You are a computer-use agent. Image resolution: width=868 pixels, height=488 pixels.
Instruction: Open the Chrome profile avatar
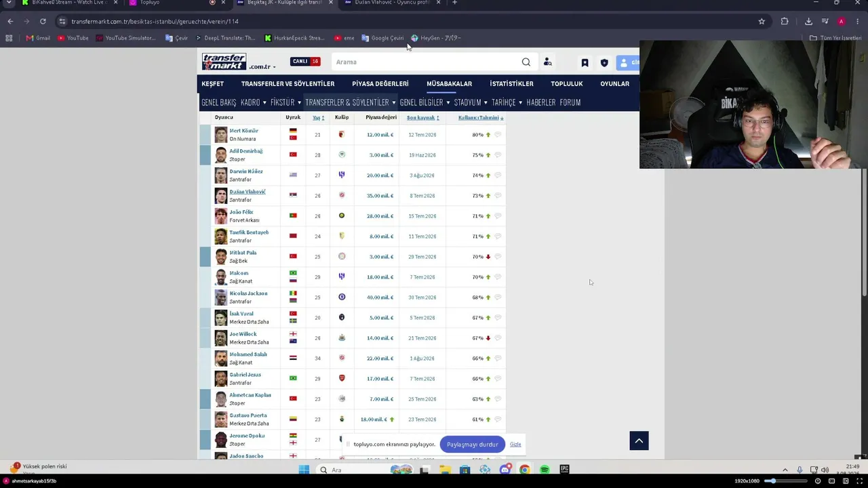pos(842,21)
